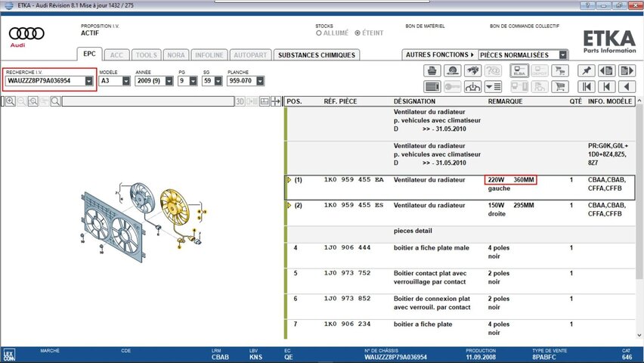This screenshot has width=644, height=363.
Task: Select part number 1K0 959 455 EA
Action: pos(354,180)
